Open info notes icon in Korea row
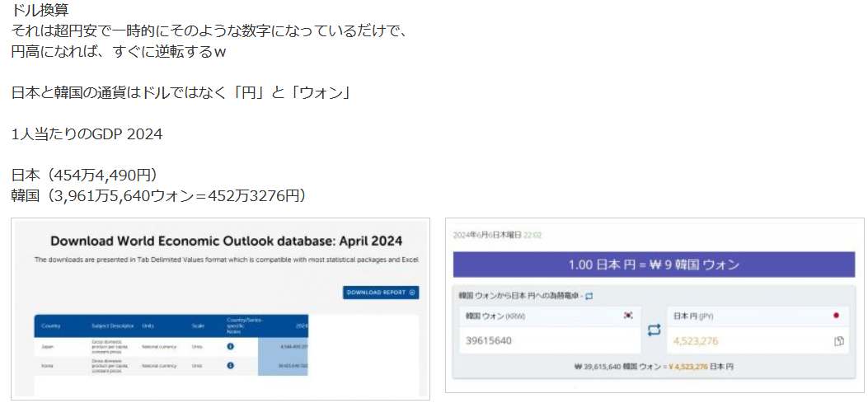The width and height of the screenshot is (868, 403). point(231,365)
